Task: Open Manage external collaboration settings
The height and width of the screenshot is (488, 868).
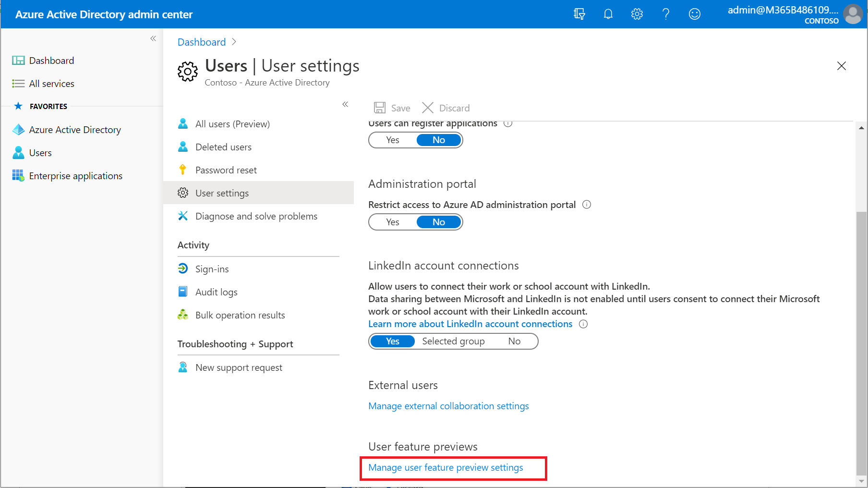Action: [448, 406]
